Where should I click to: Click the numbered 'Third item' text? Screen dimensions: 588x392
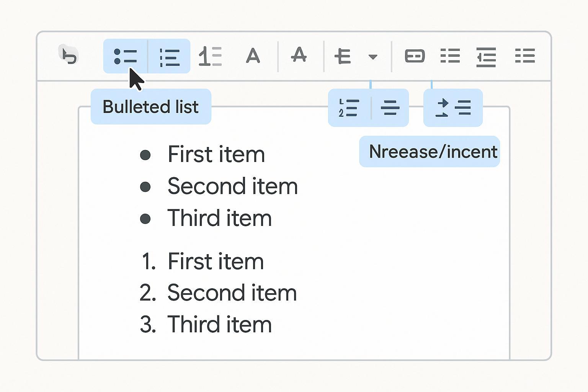click(219, 324)
